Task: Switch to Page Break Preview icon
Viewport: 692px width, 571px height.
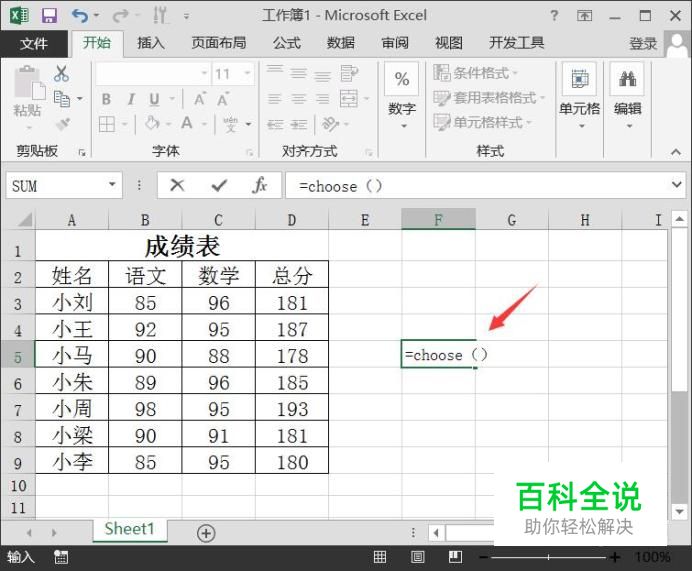Action: tap(455, 557)
